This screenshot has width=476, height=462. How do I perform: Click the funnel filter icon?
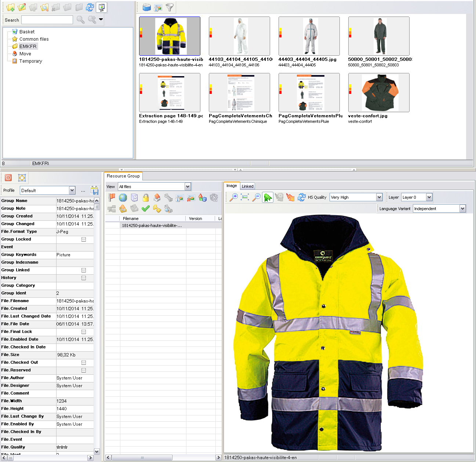point(170,7)
